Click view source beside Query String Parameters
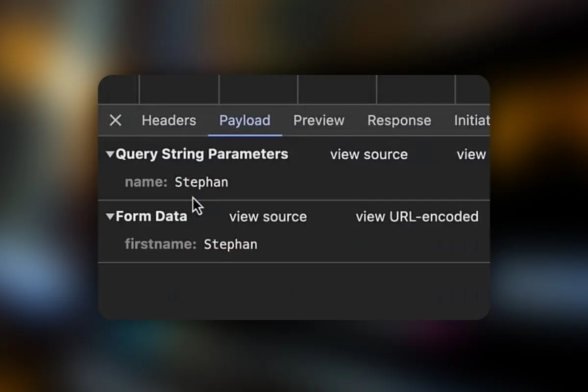 click(x=369, y=154)
